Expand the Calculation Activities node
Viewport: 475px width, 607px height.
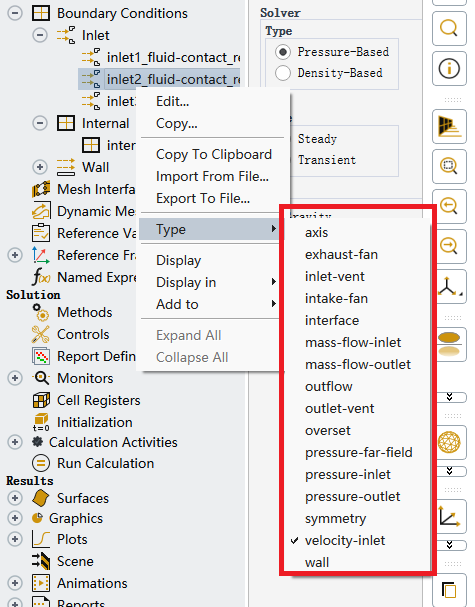15,442
